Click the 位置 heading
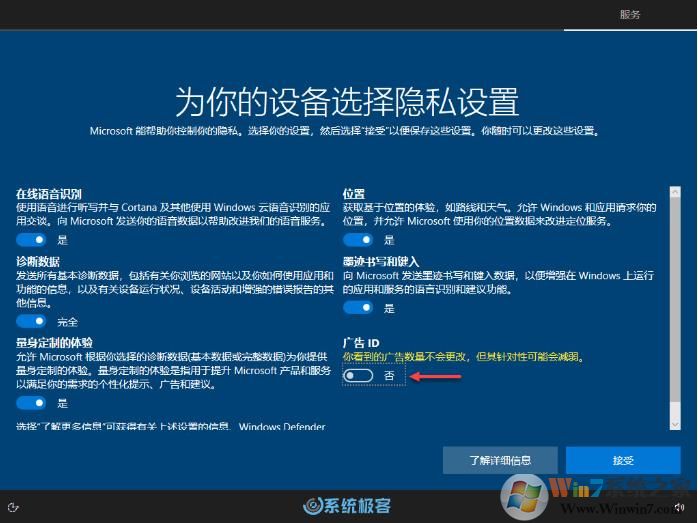 [354, 194]
